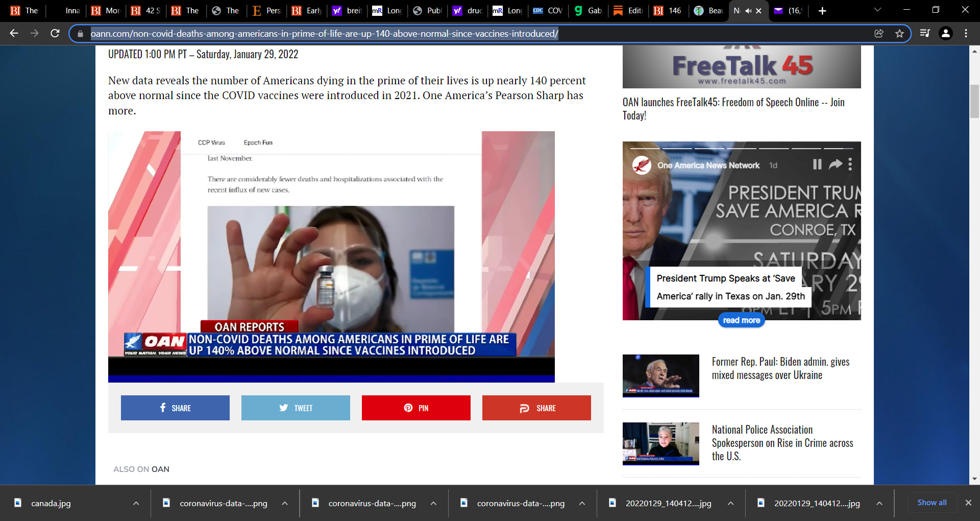Click the One America News logo avatar
Image resolution: width=980 pixels, height=521 pixels.
(x=642, y=165)
